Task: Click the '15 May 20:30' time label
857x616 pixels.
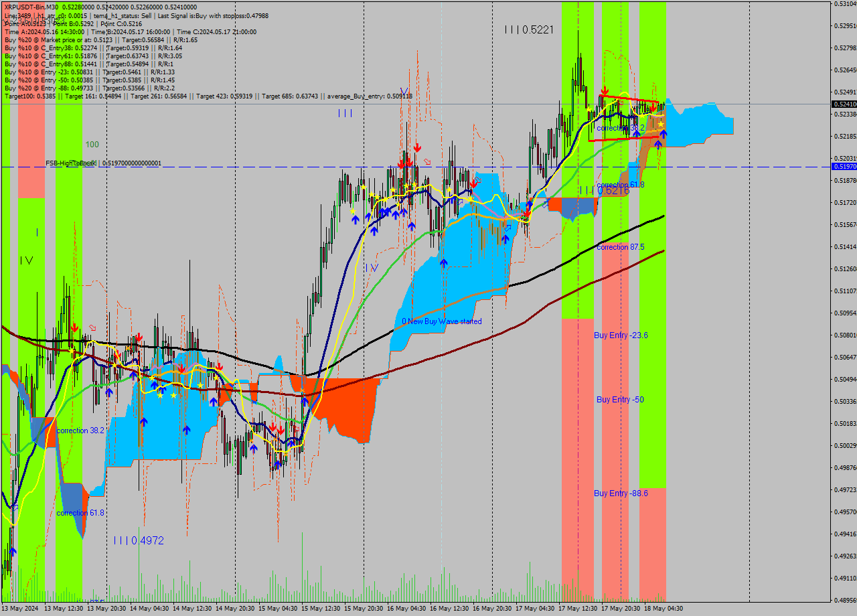Action: pyautogui.click(x=364, y=608)
